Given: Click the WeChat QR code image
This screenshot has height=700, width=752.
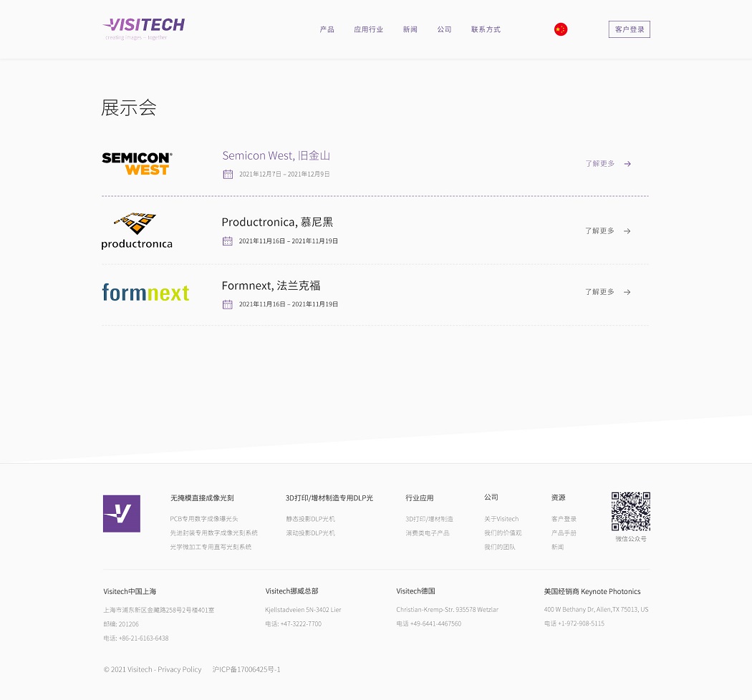Looking at the screenshot, I should tap(631, 511).
